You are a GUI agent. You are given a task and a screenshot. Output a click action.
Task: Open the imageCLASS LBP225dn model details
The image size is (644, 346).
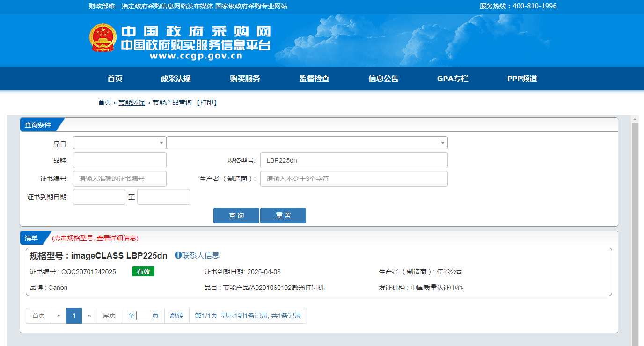(119, 256)
